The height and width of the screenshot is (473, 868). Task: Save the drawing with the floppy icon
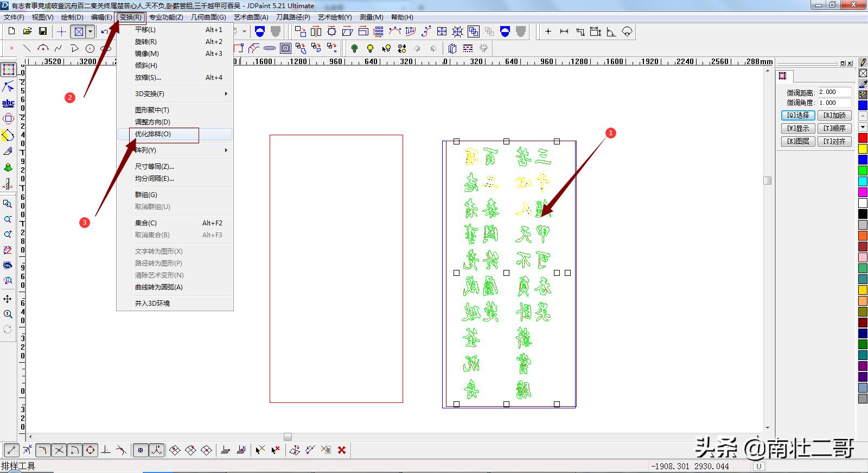(x=42, y=31)
